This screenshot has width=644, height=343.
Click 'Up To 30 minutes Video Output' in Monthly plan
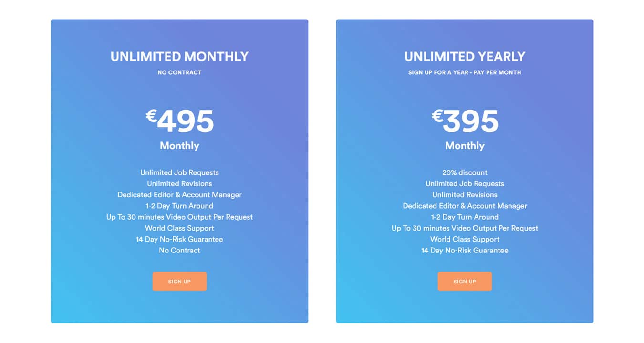coord(179,217)
